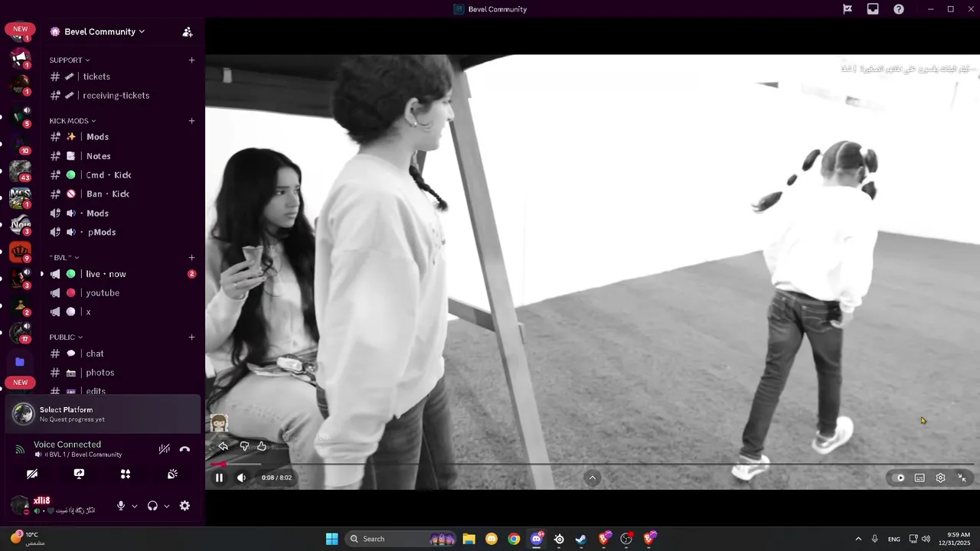Start screen sharing with the monitor arrow icon
This screenshot has height=551, width=980.
[79, 474]
